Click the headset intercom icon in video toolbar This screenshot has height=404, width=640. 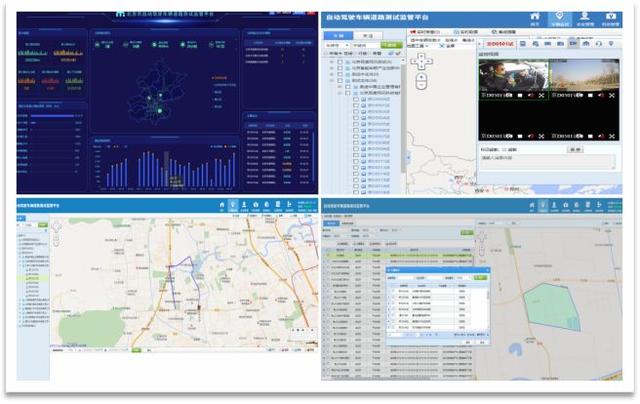point(599,44)
